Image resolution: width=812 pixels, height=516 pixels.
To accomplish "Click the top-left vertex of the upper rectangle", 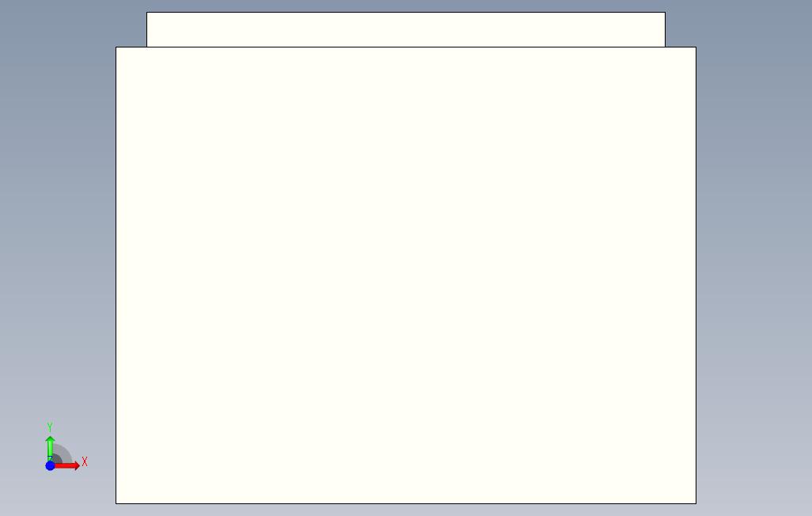I will click(x=146, y=12).
